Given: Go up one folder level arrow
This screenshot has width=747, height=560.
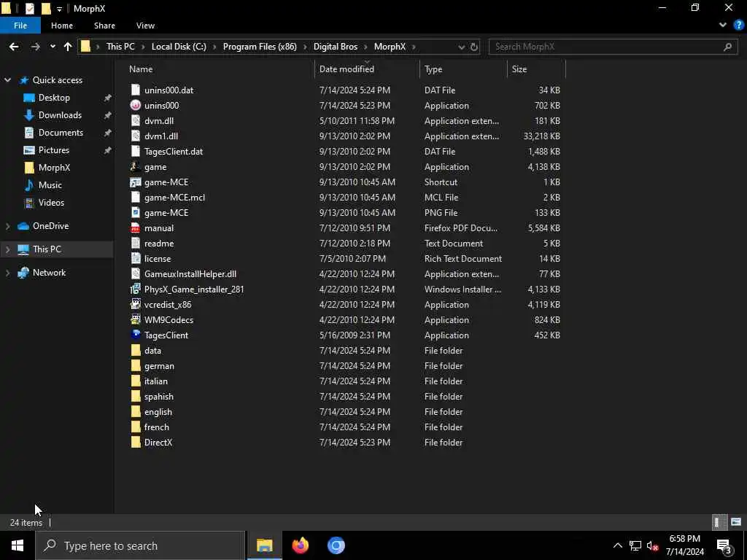Looking at the screenshot, I should click(x=68, y=47).
